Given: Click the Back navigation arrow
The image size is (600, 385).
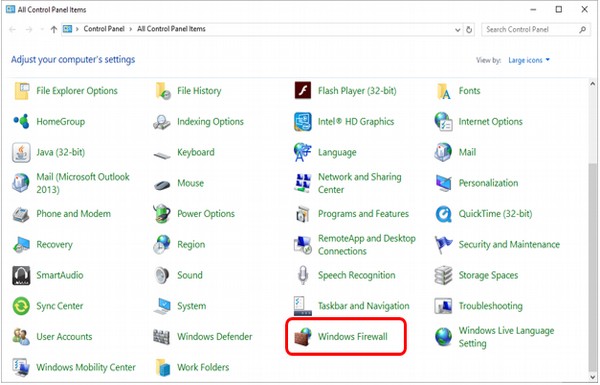Looking at the screenshot, I should tap(12, 29).
